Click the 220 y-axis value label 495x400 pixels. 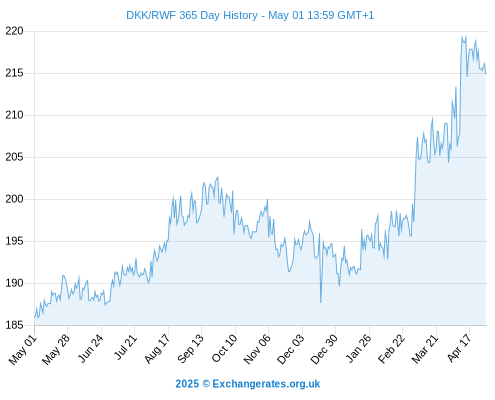pos(14,31)
